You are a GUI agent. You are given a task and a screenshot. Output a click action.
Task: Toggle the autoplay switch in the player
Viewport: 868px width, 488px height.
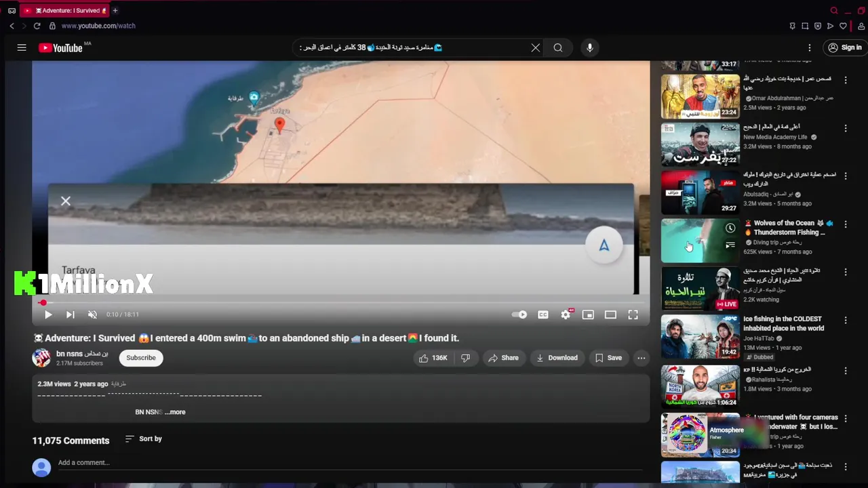click(519, 314)
